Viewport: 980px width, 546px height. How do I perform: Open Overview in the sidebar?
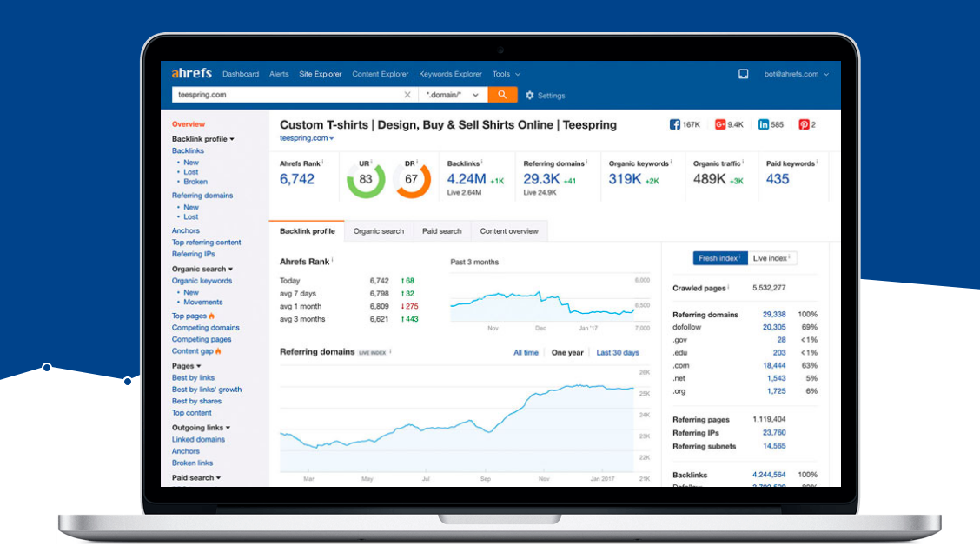coord(189,123)
